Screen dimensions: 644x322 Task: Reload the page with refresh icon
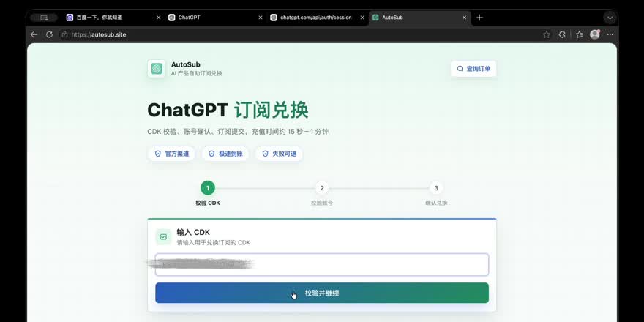pyautogui.click(x=49, y=34)
